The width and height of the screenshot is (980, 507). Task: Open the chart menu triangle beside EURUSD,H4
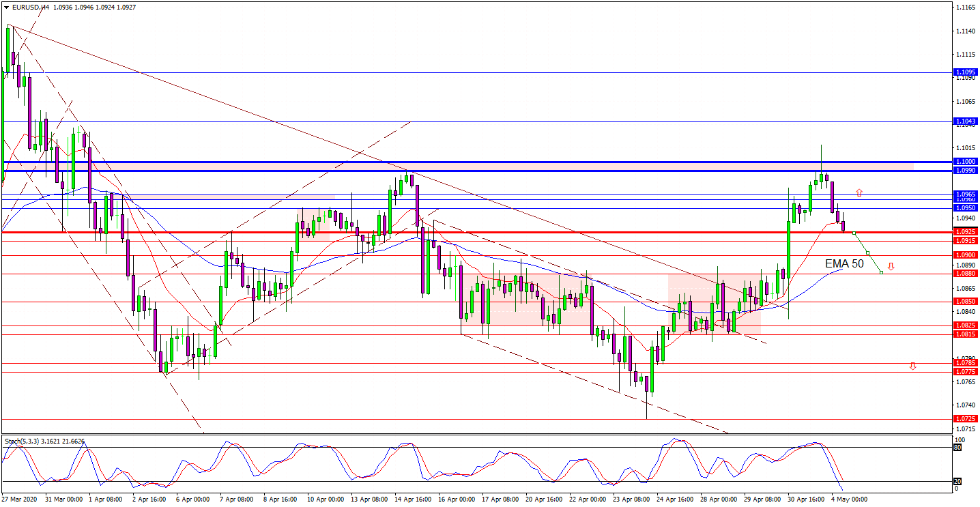(6, 8)
